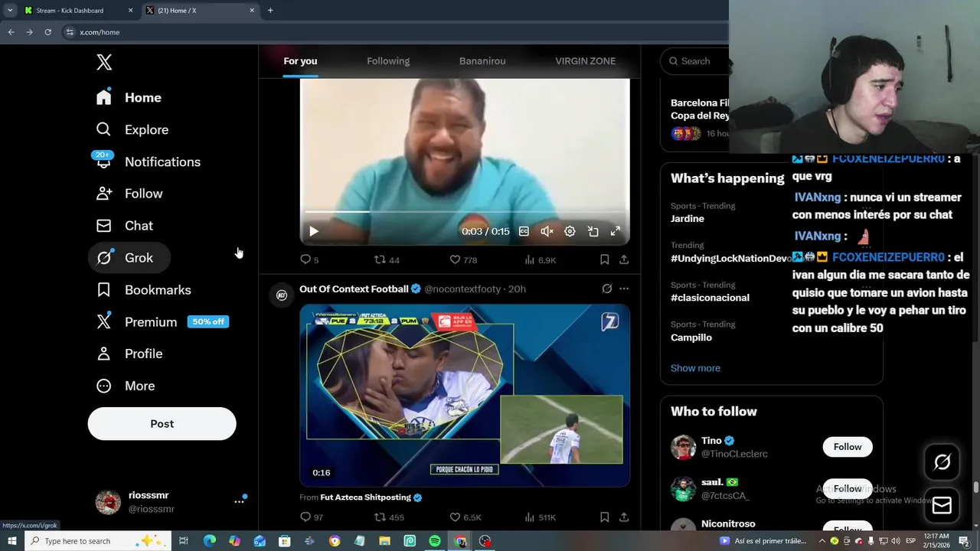Share the post with 778 likes
The image size is (980, 551).
[624, 260]
